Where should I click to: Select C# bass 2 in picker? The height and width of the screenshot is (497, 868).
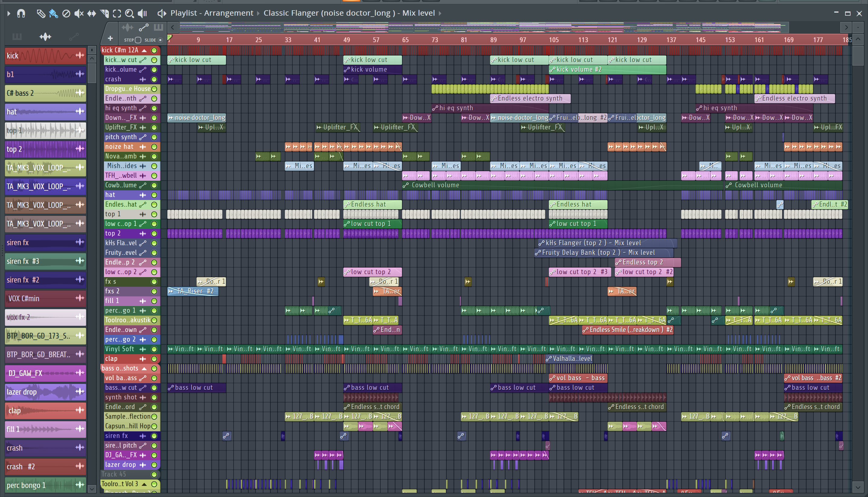coord(46,93)
